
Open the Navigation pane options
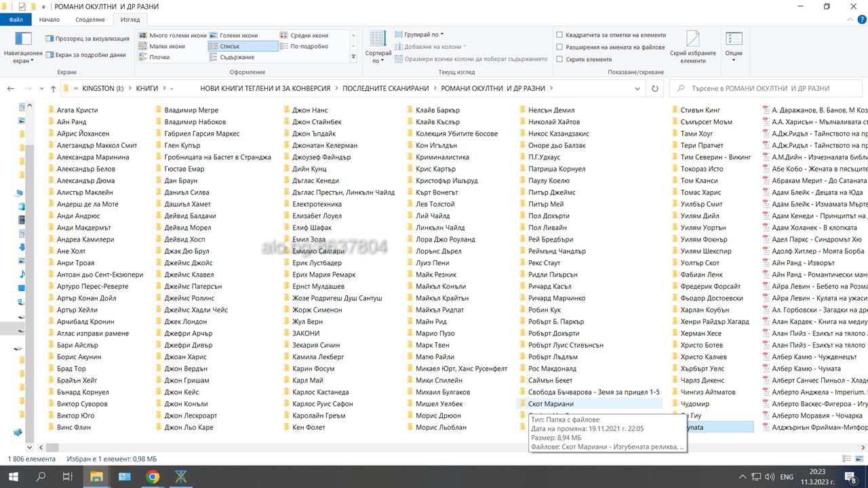(x=23, y=47)
